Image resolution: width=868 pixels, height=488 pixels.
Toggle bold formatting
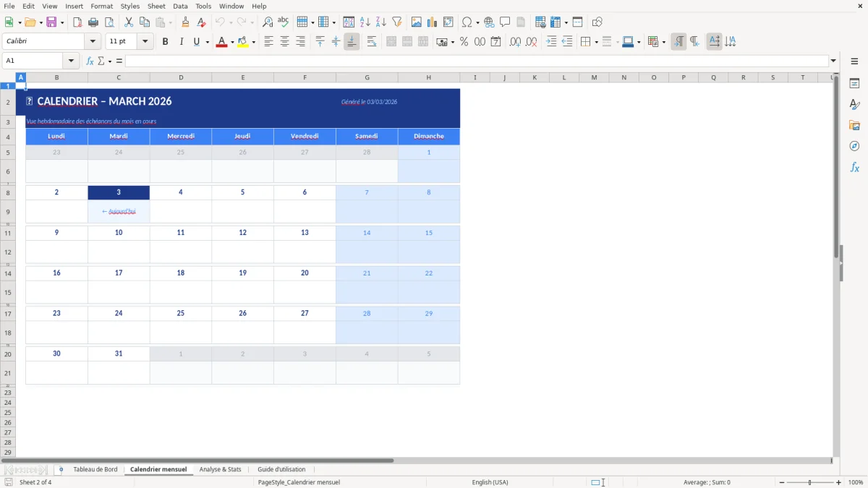click(165, 42)
